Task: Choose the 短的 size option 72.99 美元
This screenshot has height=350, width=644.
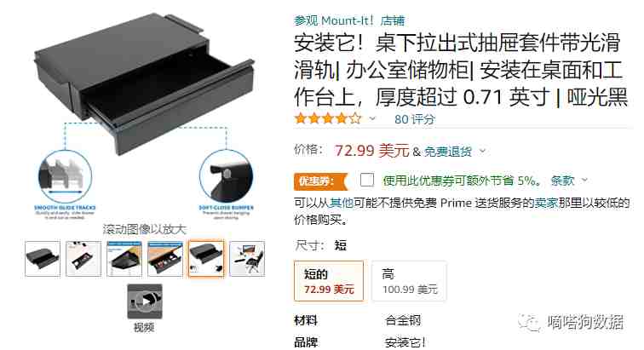Action: pos(329,281)
